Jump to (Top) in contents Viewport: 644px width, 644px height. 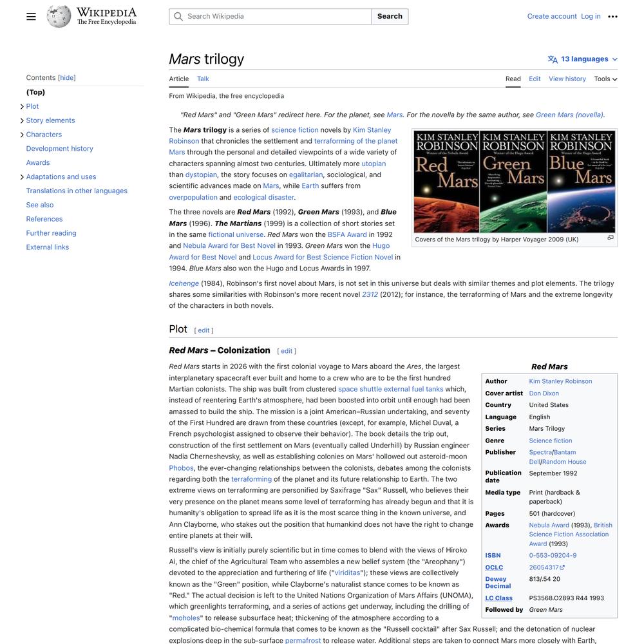(x=35, y=92)
